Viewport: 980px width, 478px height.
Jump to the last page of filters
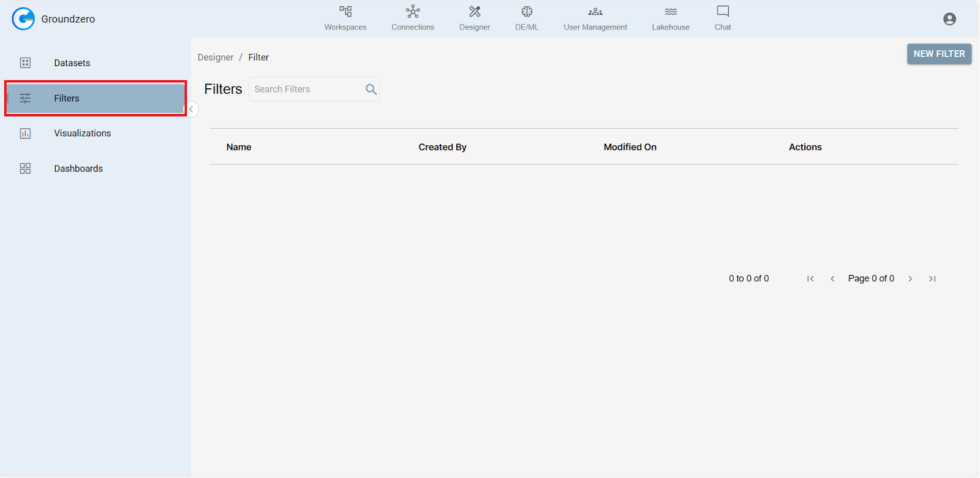click(932, 279)
